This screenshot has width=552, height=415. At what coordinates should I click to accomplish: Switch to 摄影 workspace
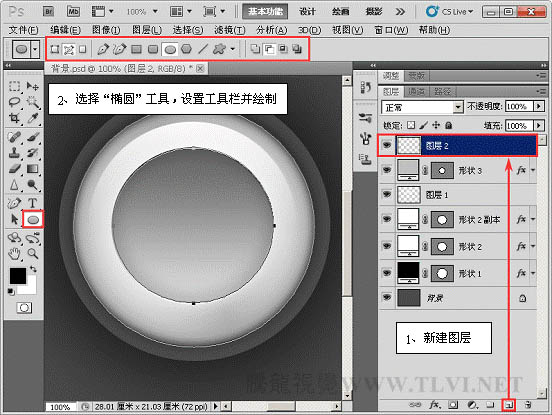click(374, 12)
